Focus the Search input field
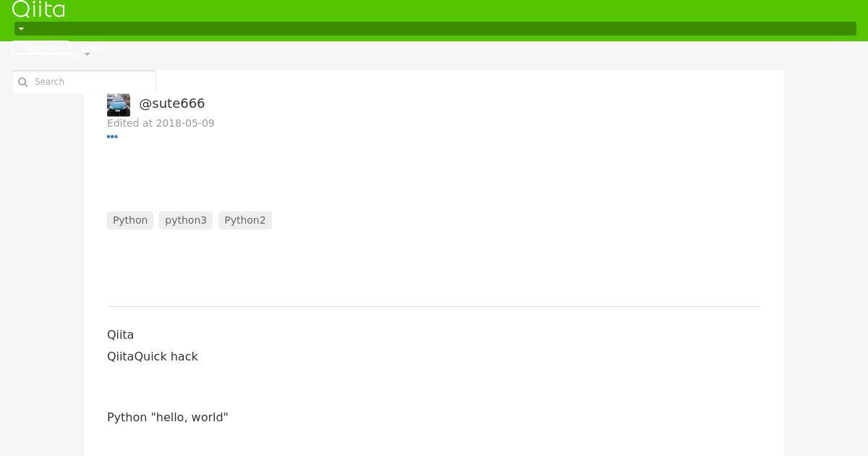The image size is (868, 456). tap(84, 82)
